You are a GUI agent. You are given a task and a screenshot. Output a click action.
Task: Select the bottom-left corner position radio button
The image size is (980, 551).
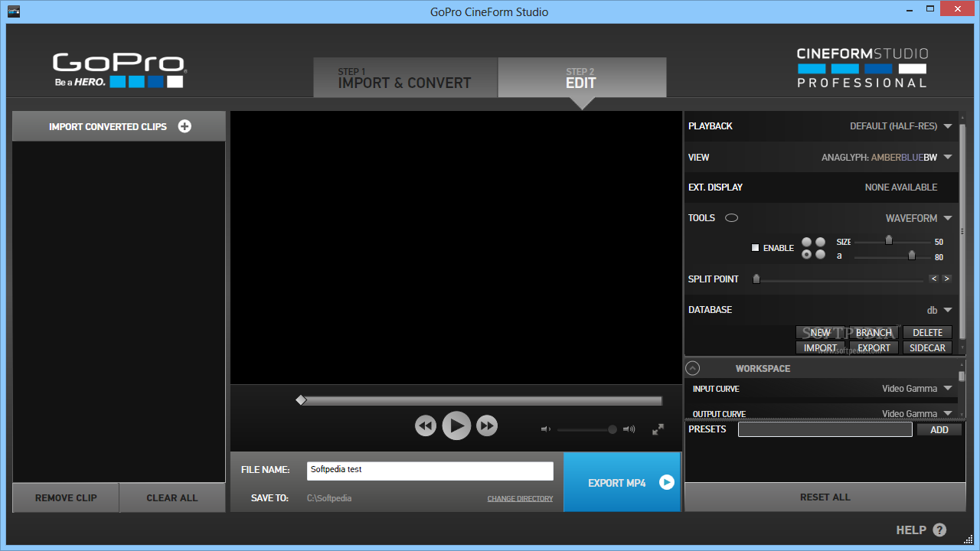coord(806,255)
